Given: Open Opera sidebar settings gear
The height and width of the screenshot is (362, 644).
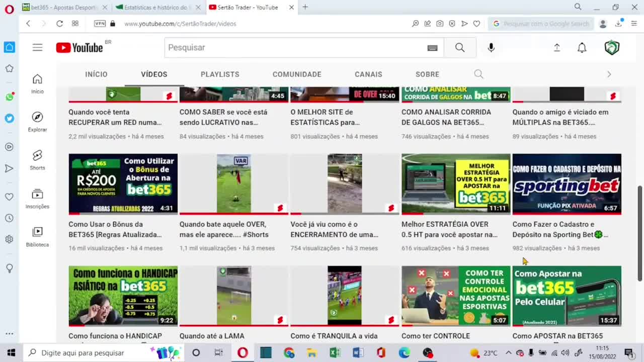Looking at the screenshot, I should 9,239.
